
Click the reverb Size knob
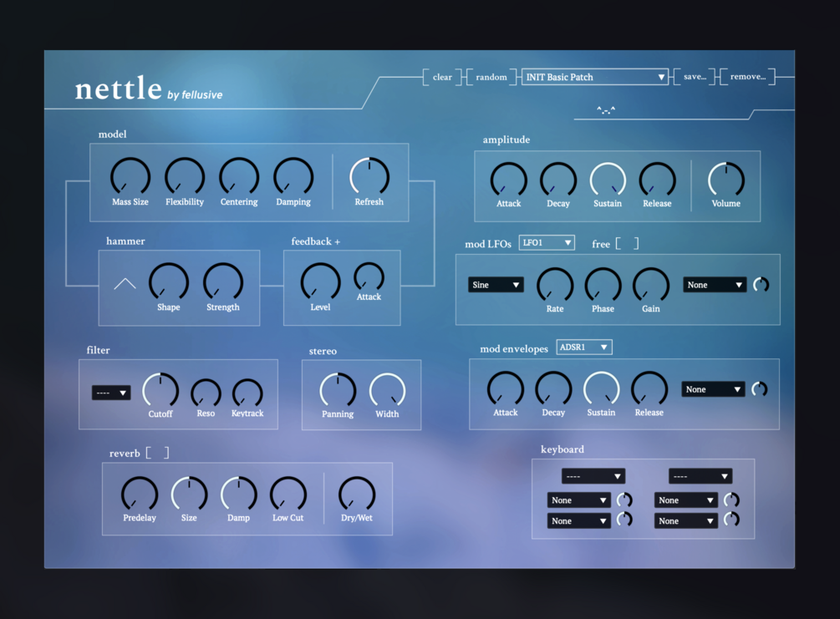click(x=189, y=495)
